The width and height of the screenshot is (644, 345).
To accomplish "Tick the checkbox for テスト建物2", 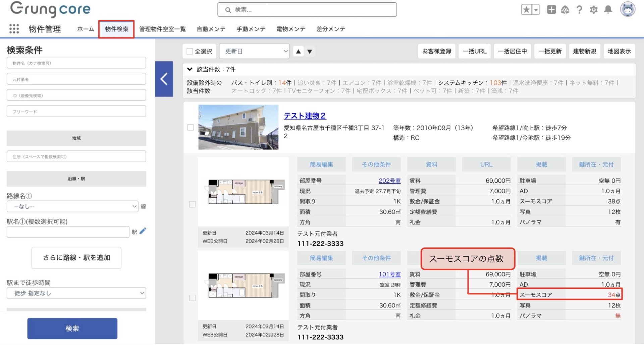I will [x=191, y=127].
